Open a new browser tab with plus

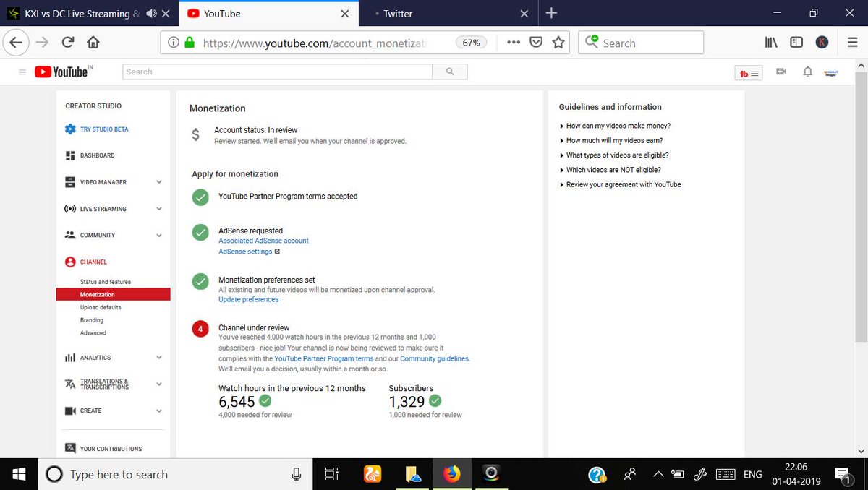pos(551,13)
